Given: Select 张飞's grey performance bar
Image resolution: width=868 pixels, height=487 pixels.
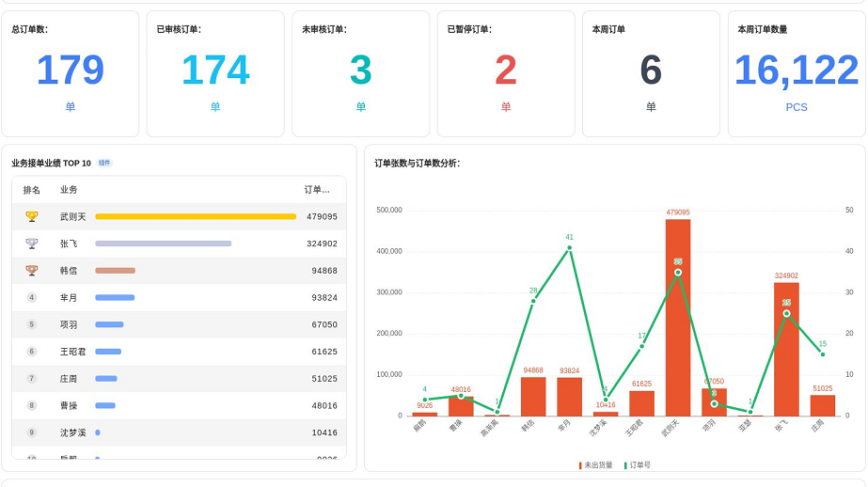Looking at the screenshot, I should pyautogui.click(x=164, y=243).
